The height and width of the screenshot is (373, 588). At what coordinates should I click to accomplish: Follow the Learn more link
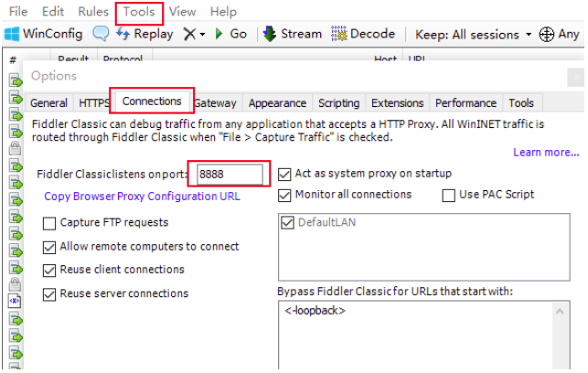pyautogui.click(x=546, y=152)
